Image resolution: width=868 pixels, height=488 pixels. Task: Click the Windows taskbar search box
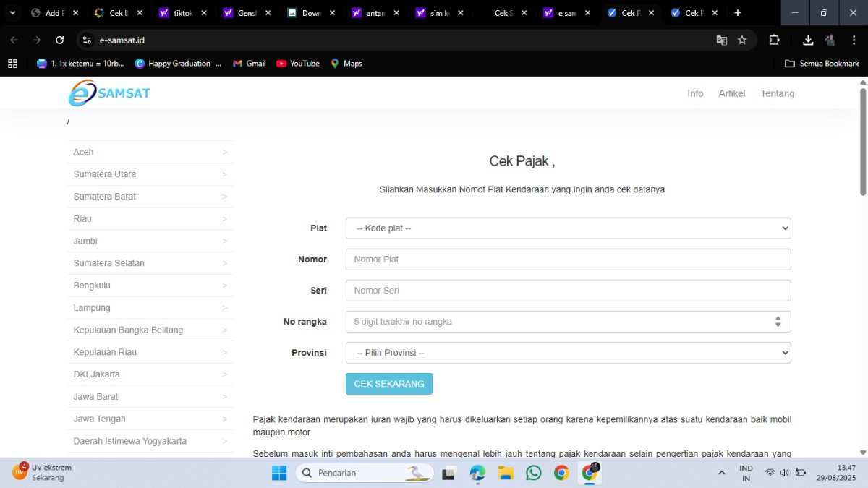(x=365, y=473)
